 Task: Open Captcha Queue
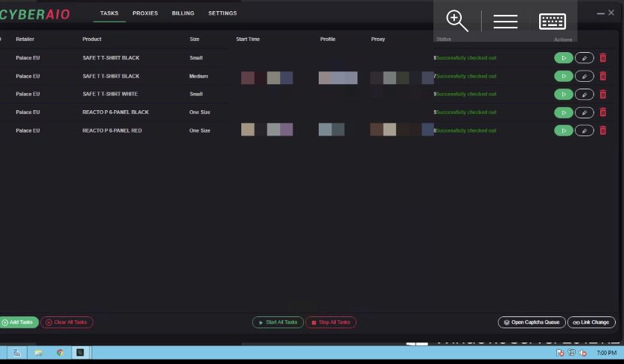(532, 322)
